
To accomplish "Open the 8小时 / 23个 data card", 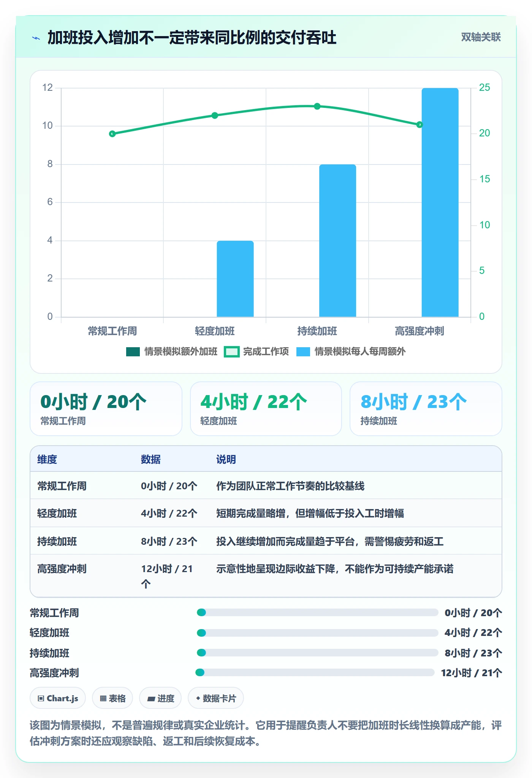I will 426,409.
